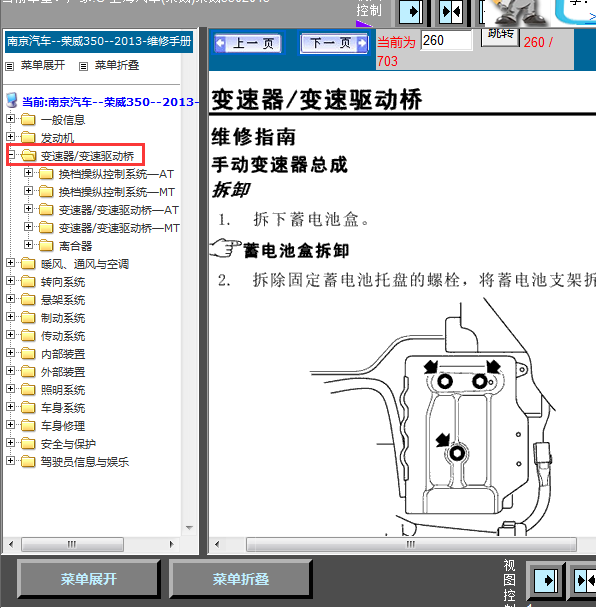Go to next page with 下一页 button

point(334,43)
